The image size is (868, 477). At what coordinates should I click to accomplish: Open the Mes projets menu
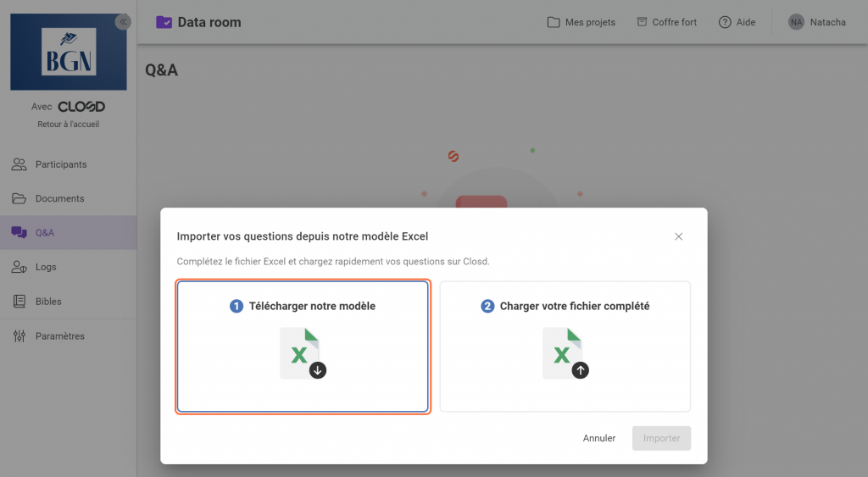tap(581, 22)
